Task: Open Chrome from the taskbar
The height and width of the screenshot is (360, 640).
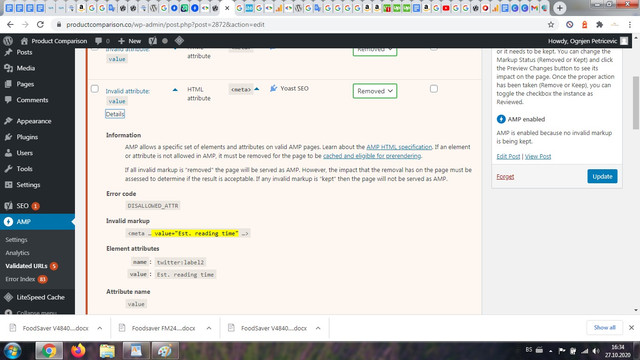Action: [x=49, y=351]
